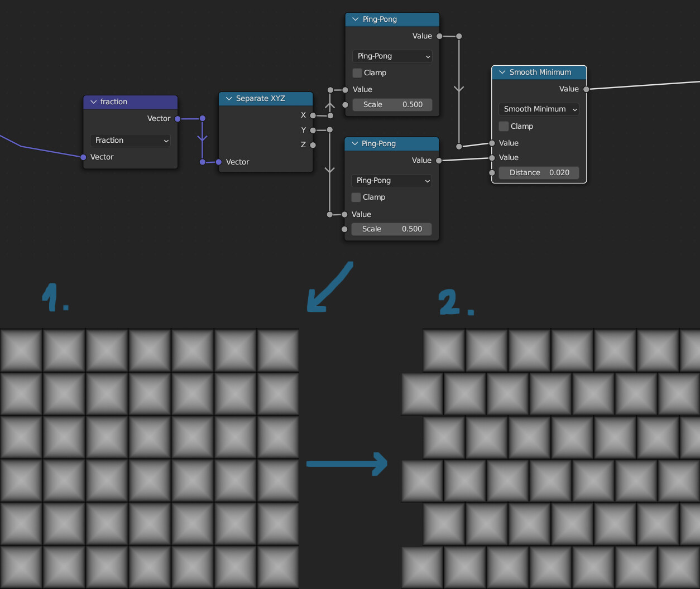Viewport: 700px width, 589px height.
Task: Open the Smooth Minimum operation dropdown
Action: pyautogui.click(x=539, y=109)
